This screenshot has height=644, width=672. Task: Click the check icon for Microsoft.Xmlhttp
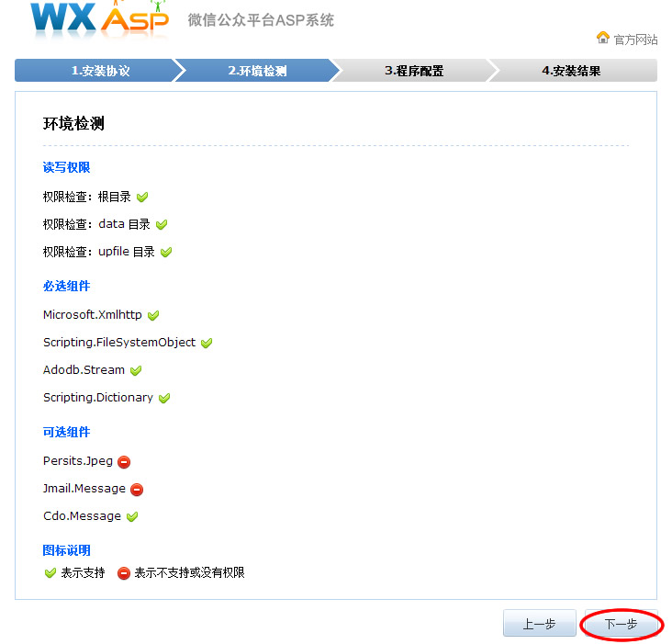(153, 315)
